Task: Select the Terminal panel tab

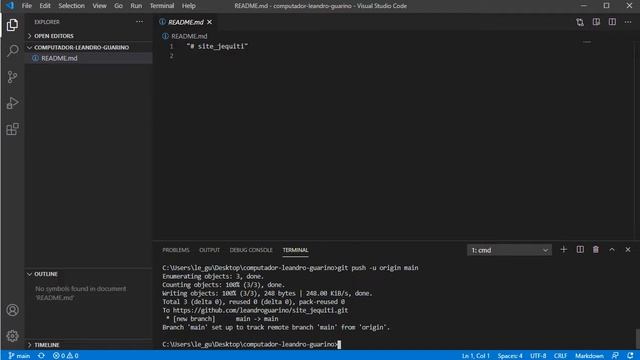Action: [296, 250]
